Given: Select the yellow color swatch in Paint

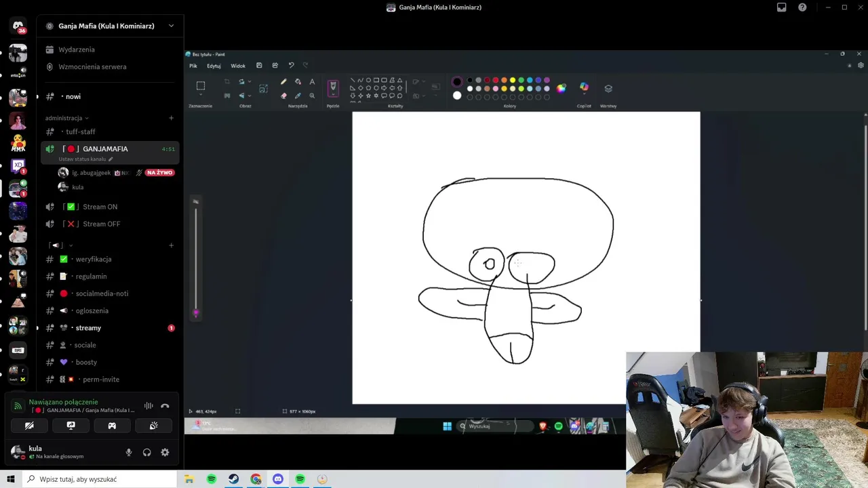Looking at the screenshot, I should (x=513, y=80).
